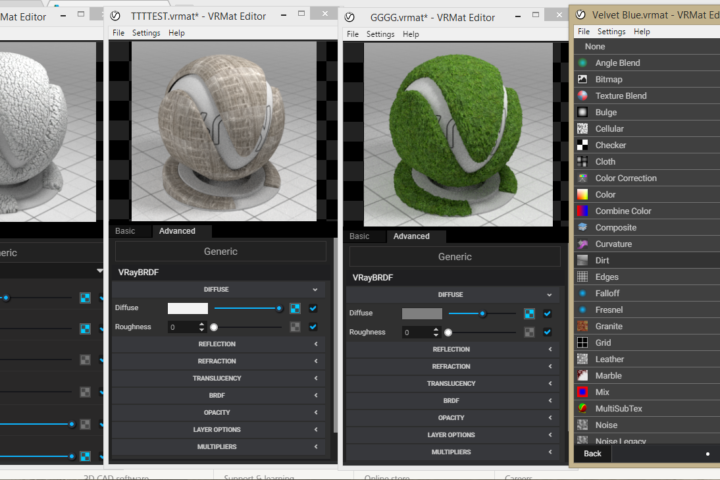Pick the Noise texture icon

pos(582,425)
